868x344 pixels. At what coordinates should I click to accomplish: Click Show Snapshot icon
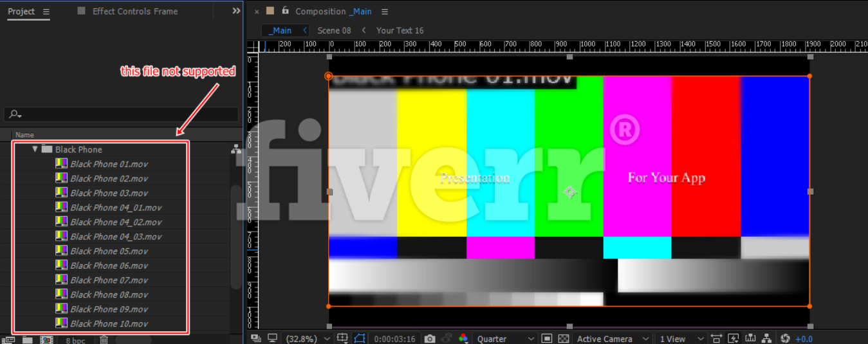pos(447,338)
